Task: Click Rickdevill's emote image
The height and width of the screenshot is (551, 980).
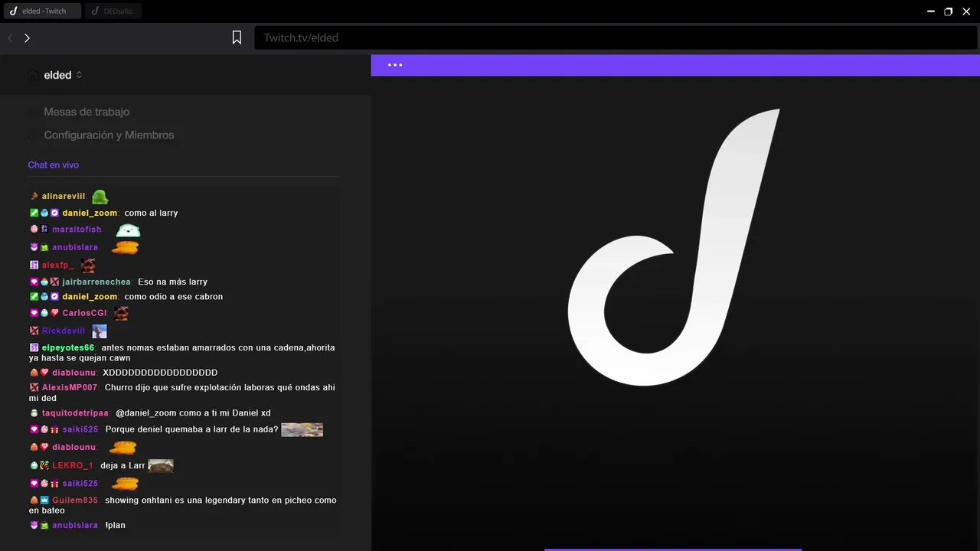Action: point(100,331)
